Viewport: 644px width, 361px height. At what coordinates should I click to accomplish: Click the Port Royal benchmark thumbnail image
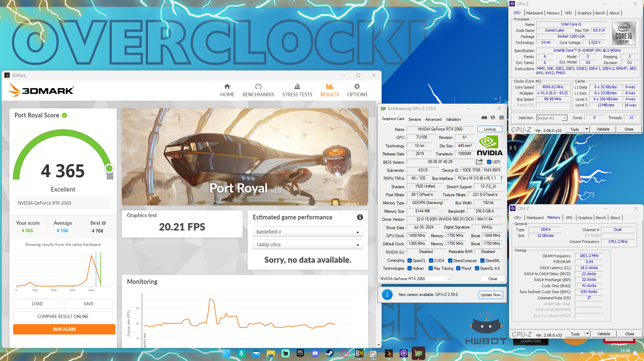[245, 157]
